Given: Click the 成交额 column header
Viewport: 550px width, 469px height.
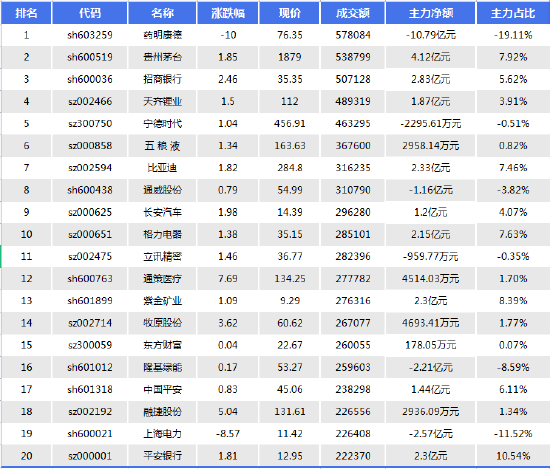Looking at the screenshot, I should click(x=353, y=13).
